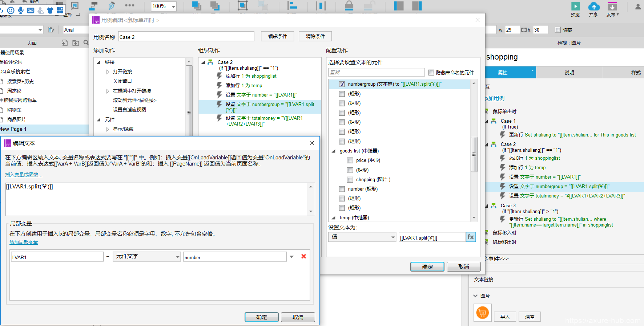Click the add page icon in pages panel
The image size is (644, 326).
(65, 43)
